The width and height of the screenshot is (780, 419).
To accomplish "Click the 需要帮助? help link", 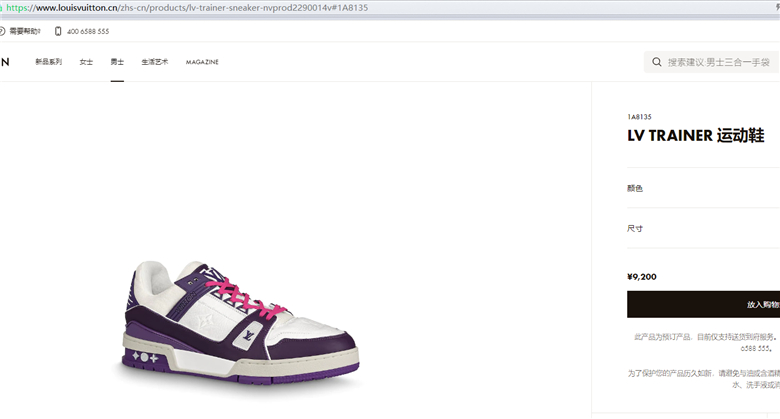I will tap(25, 31).
